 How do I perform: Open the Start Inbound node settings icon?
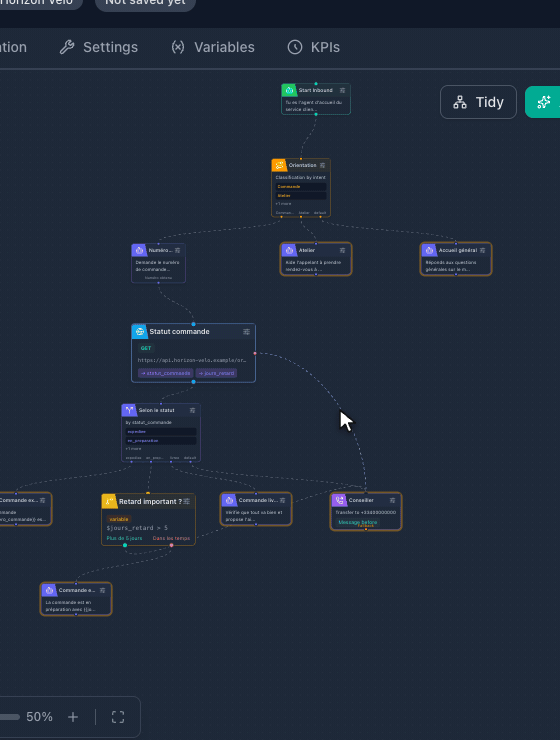point(343,90)
